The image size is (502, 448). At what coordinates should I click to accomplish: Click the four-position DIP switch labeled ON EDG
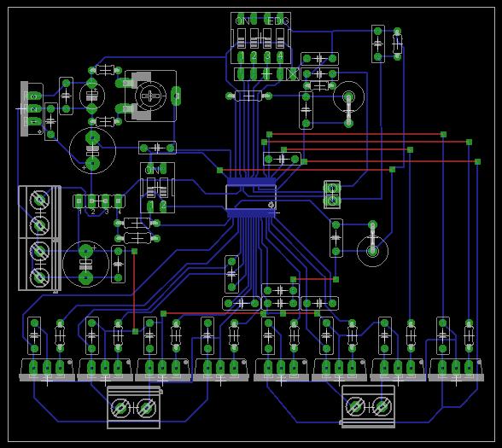point(261,38)
